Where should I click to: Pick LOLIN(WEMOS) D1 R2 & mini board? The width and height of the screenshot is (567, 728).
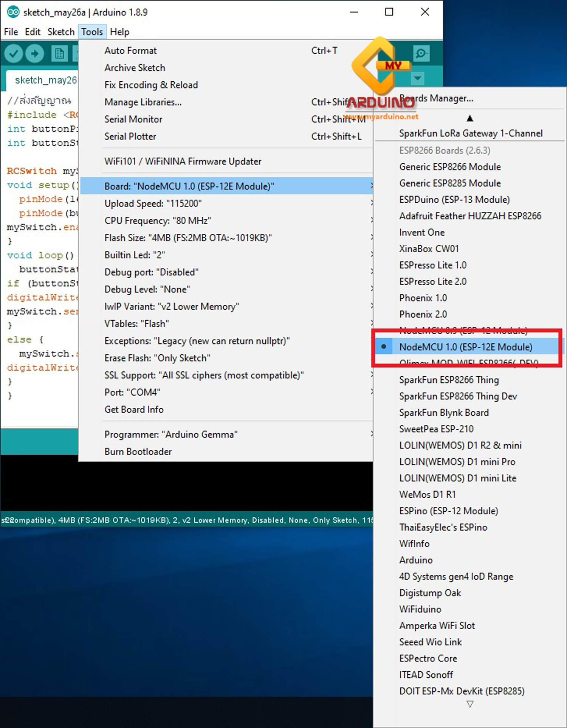460,445
